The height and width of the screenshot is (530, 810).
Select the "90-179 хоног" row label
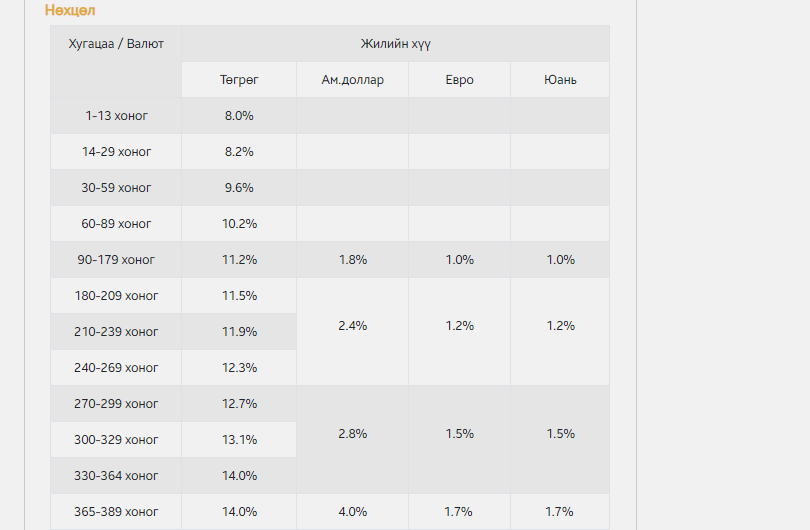(116, 260)
